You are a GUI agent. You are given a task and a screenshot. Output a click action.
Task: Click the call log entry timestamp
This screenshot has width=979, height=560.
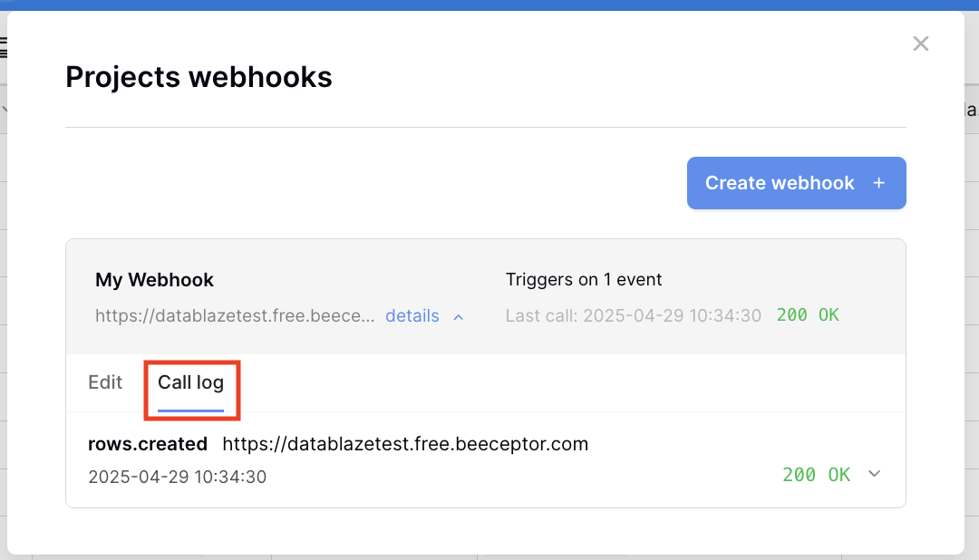178,477
